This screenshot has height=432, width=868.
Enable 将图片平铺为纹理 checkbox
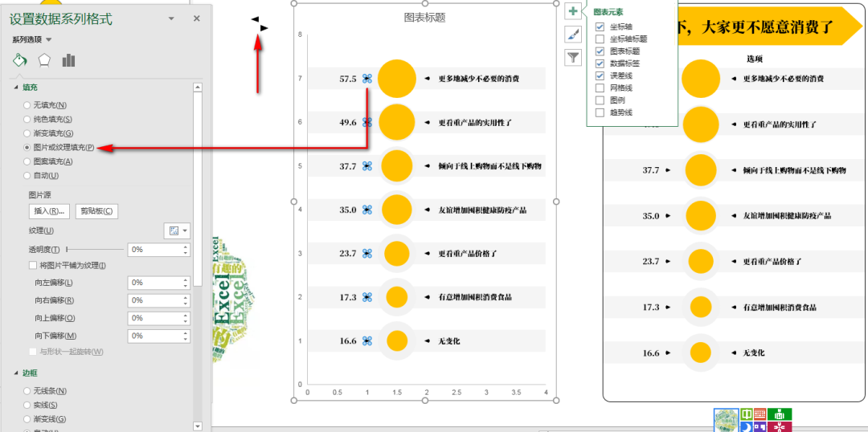point(33,266)
